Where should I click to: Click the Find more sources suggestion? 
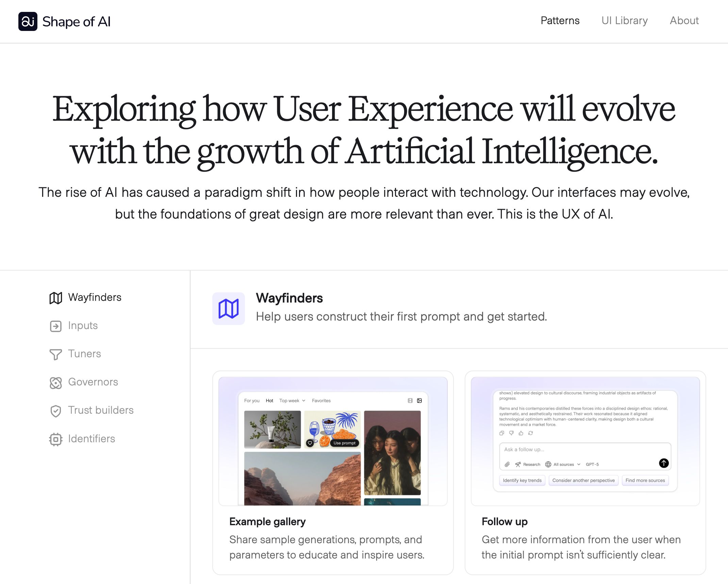point(645,480)
